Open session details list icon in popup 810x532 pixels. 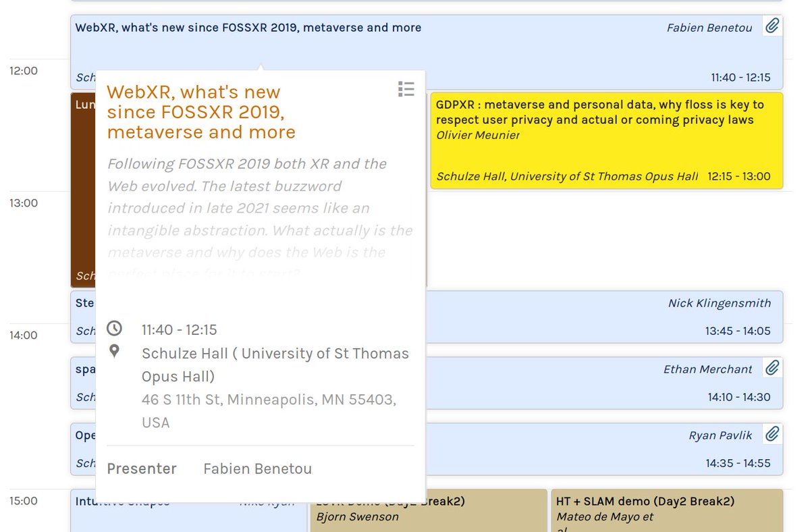(x=406, y=89)
